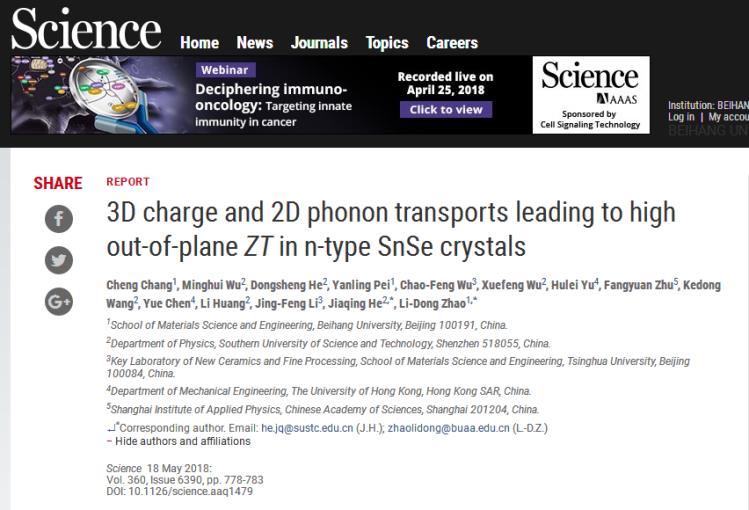Email he.jq@sustc.edu.cn corresponding author
This screenshot has height=510, width=749.
307,428
